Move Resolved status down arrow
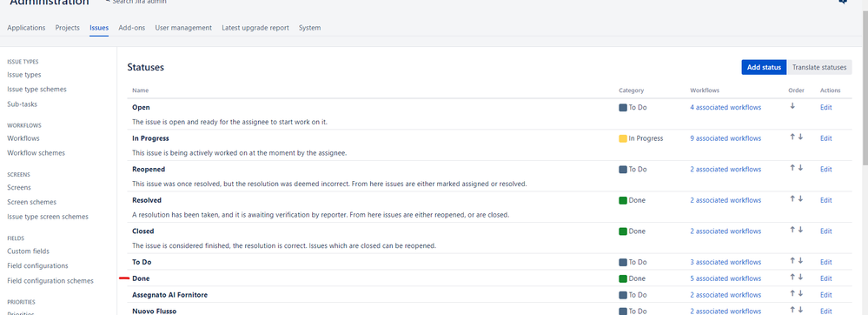The height and width of the screenshot is (315, 868). tap(800, 199)
